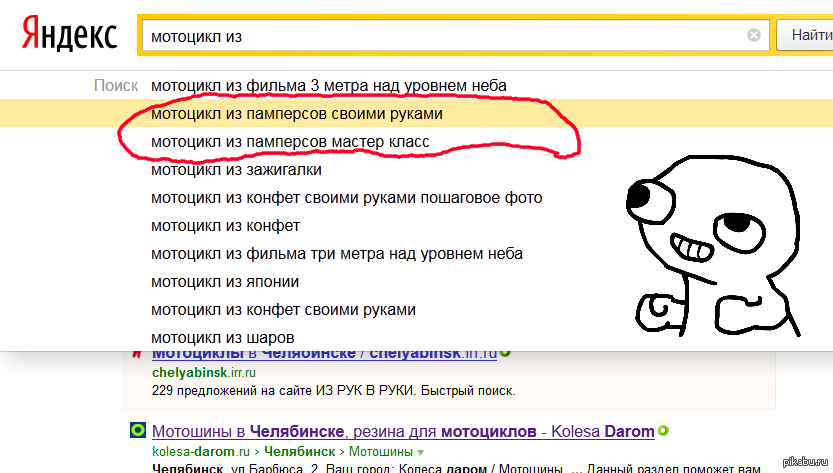Select 'мотоцикл из фильма три метра над уровнем неба'
Screen dimensions: 833x473
click(337, 254)
